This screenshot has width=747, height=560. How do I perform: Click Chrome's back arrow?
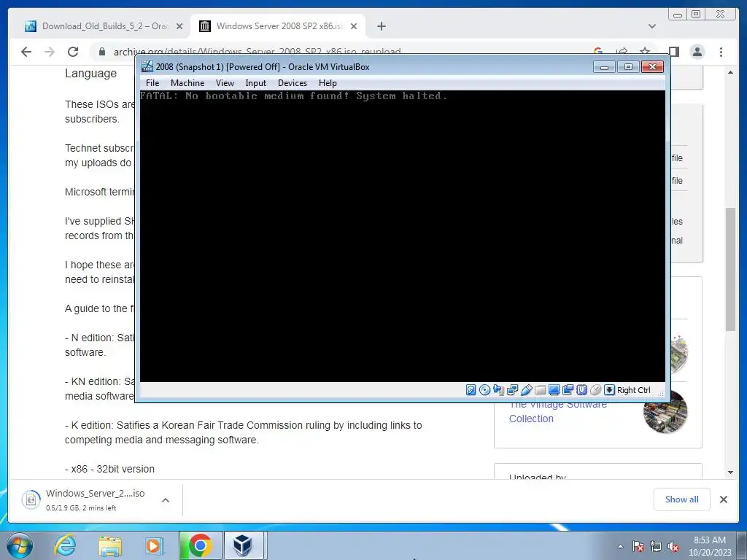click(26, 52)
